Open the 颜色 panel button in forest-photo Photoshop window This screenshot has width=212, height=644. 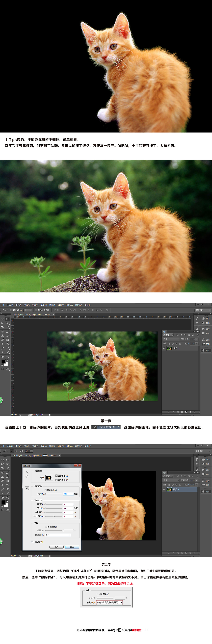pos(206,318)
